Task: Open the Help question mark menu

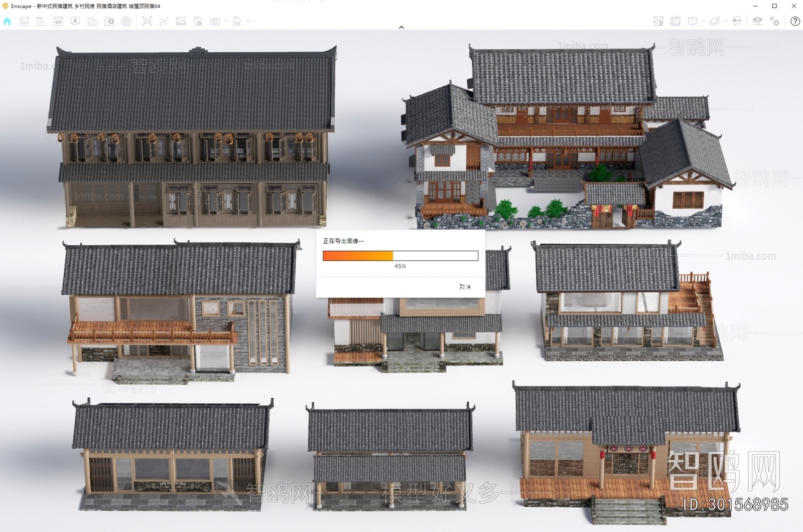Action: (x=795, y=22)
